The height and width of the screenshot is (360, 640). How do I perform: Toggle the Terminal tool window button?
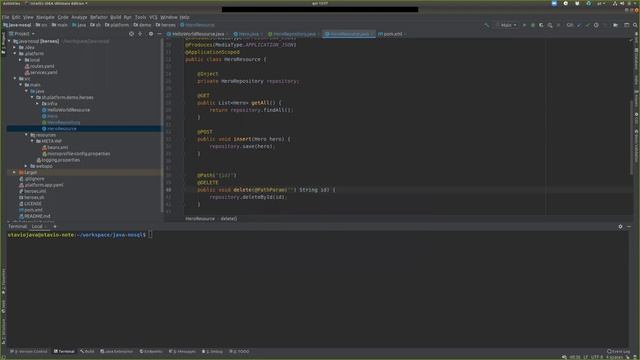[64, 351]
